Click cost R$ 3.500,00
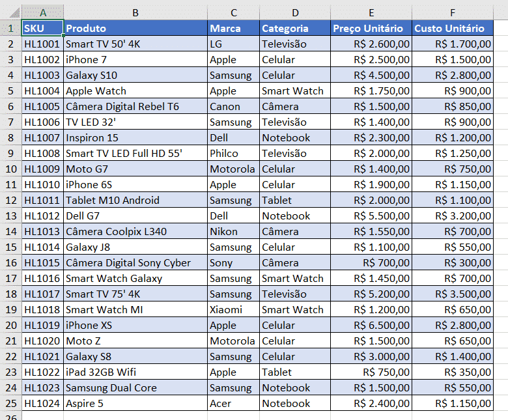This screenshot has width=508, height=420. pyautogui.click(x=453, y=294)
